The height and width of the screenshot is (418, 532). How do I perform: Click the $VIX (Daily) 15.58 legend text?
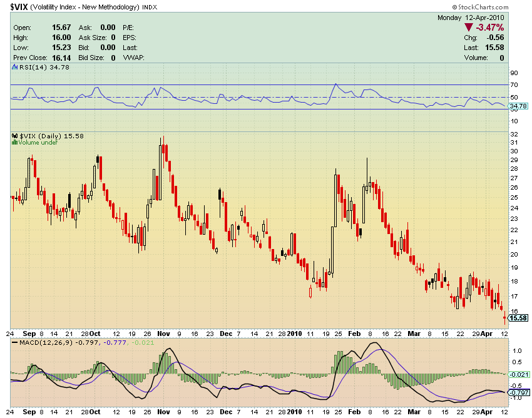(x=51, y=136)
